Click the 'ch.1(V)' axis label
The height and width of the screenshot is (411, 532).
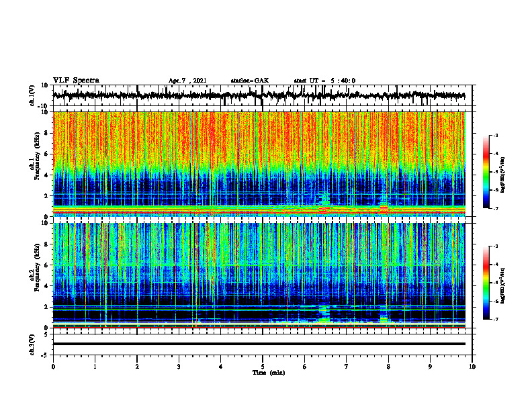pos(32,96)
